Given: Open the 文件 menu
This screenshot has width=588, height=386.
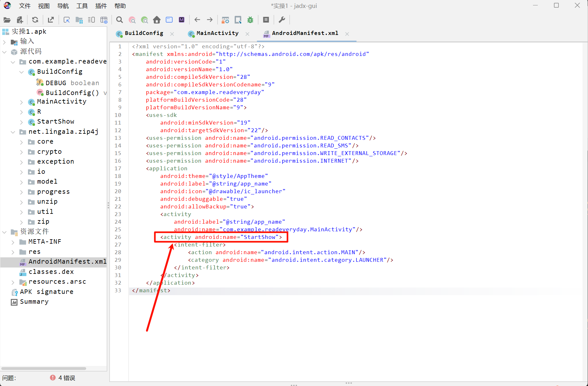Looking at the screenshot, I should [24, 6].
